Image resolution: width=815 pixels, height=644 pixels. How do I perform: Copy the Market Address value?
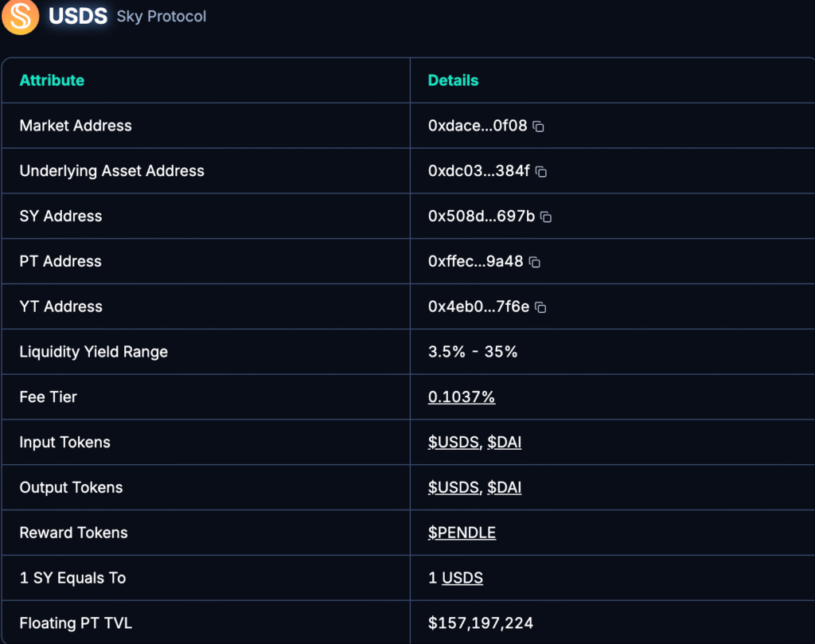(539, 127)
